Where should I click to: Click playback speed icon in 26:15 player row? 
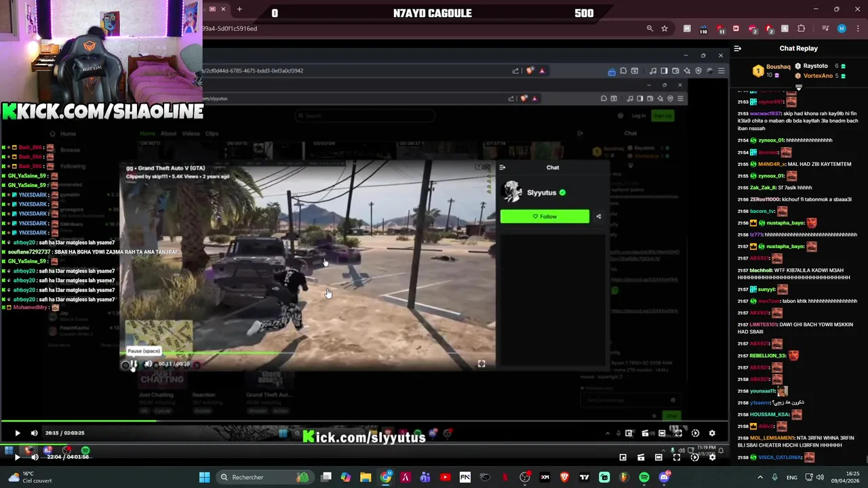point(695,433)
